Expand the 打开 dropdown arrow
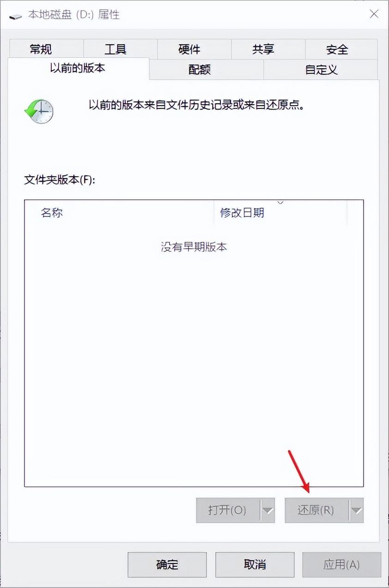The height and width of the screenshot is (588, 389). click(268, 510)
